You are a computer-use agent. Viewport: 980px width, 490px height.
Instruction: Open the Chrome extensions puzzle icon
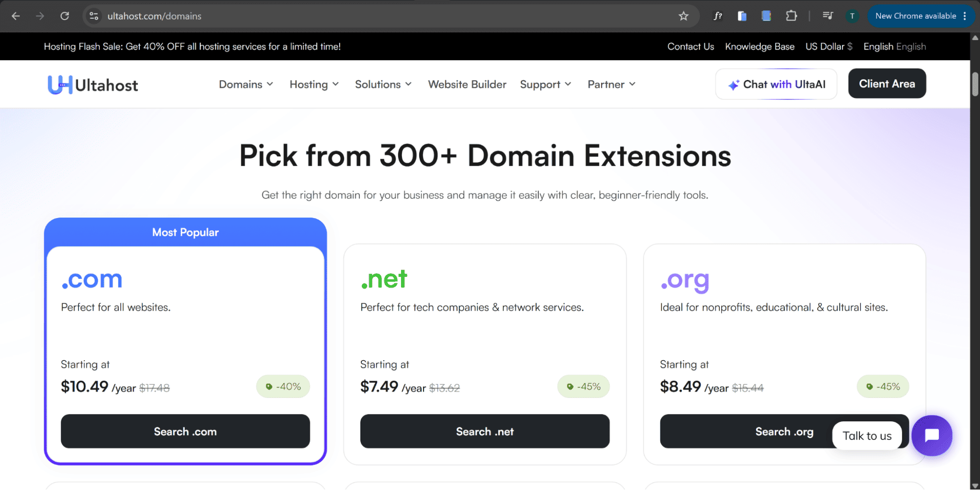pos(791,16)
